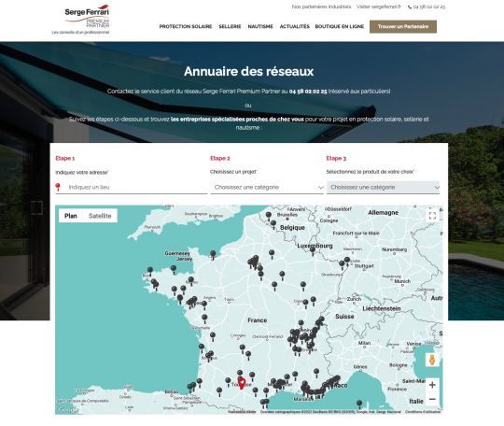
Task: Click the Trouver un Partenaire button
Action: click(403, 27)
